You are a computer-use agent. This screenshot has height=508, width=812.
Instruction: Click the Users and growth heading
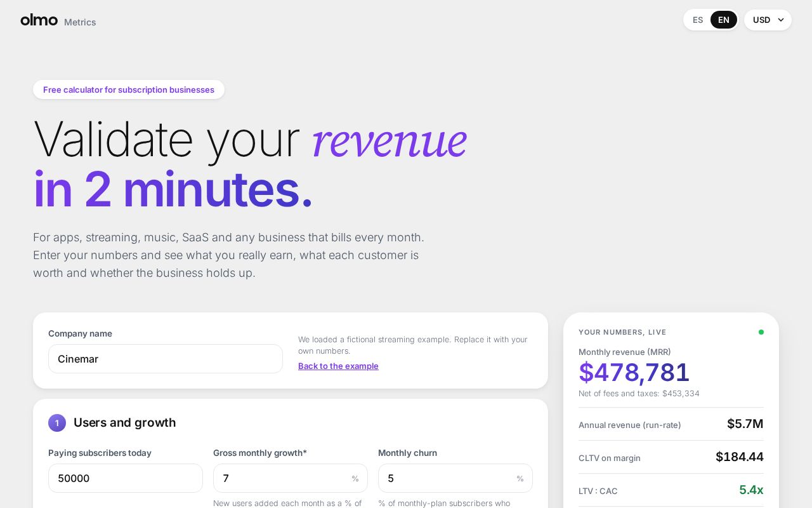click(x=124, y=423)
